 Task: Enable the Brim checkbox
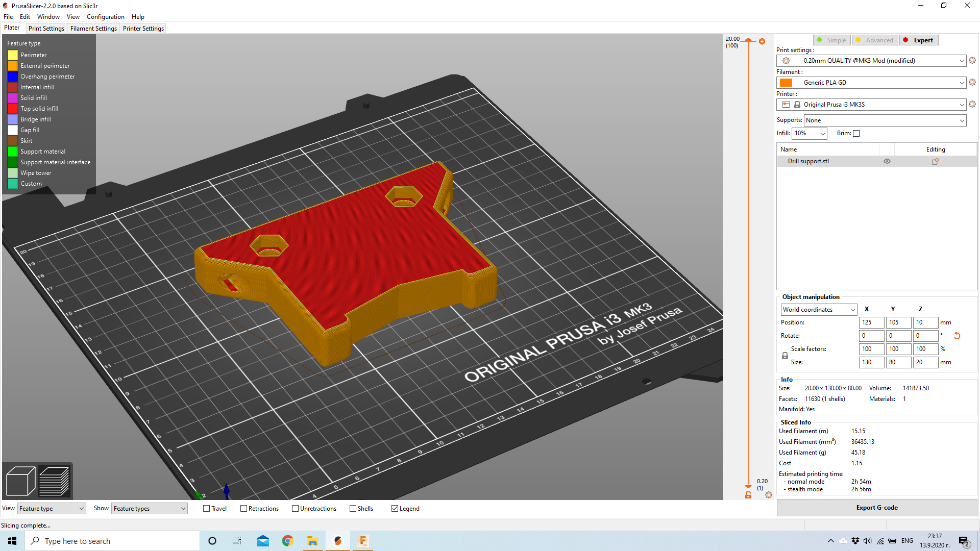tap(856, 134)
